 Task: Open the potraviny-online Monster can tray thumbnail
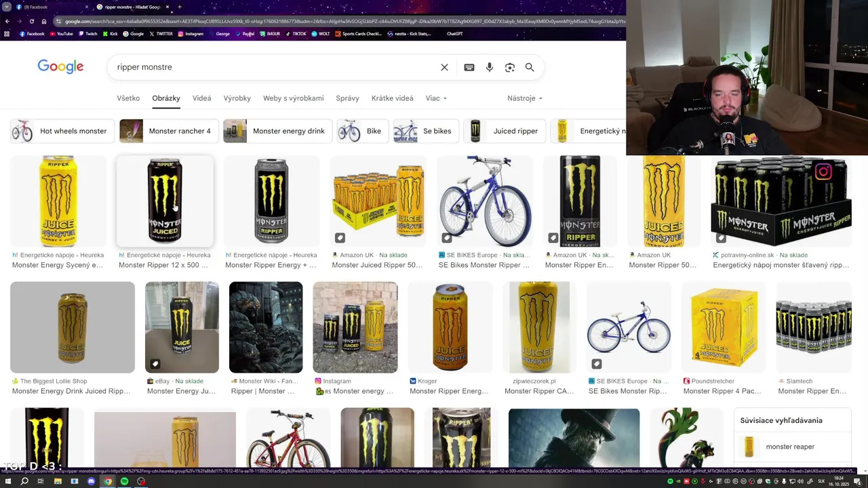781,201
